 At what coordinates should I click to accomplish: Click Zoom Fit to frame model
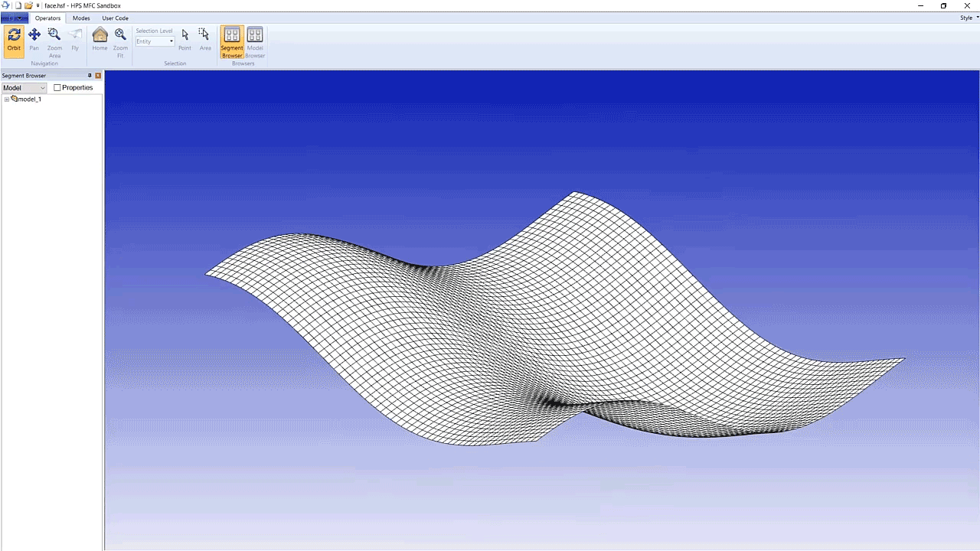pos(120,41)
